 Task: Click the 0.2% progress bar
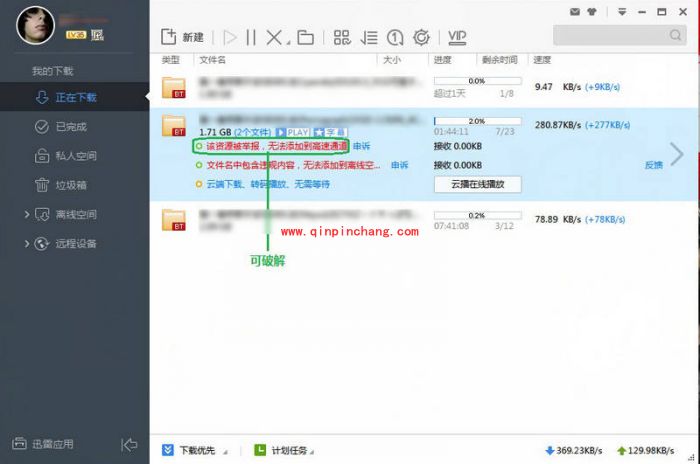[477, 215]
